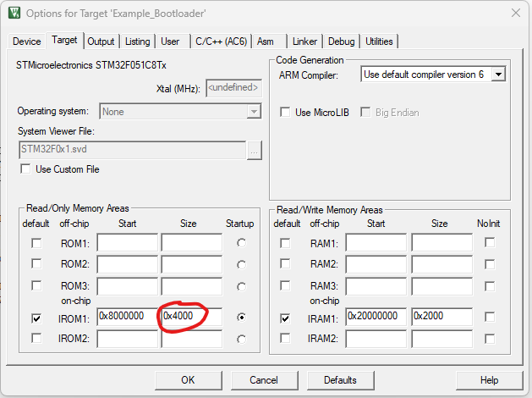Click the IROM1 Size field showing 0x4000

pyautogui.click(x=191, y=317)
